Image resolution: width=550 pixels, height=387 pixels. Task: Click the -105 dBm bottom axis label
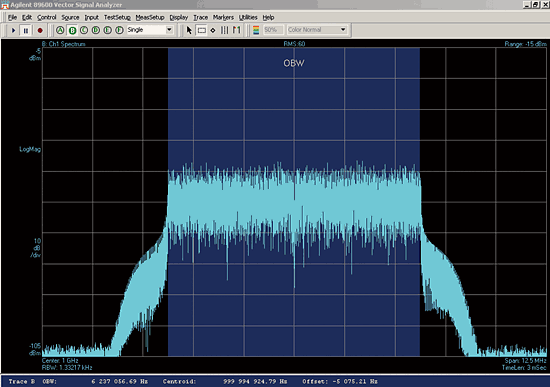(x=35, y=349)
